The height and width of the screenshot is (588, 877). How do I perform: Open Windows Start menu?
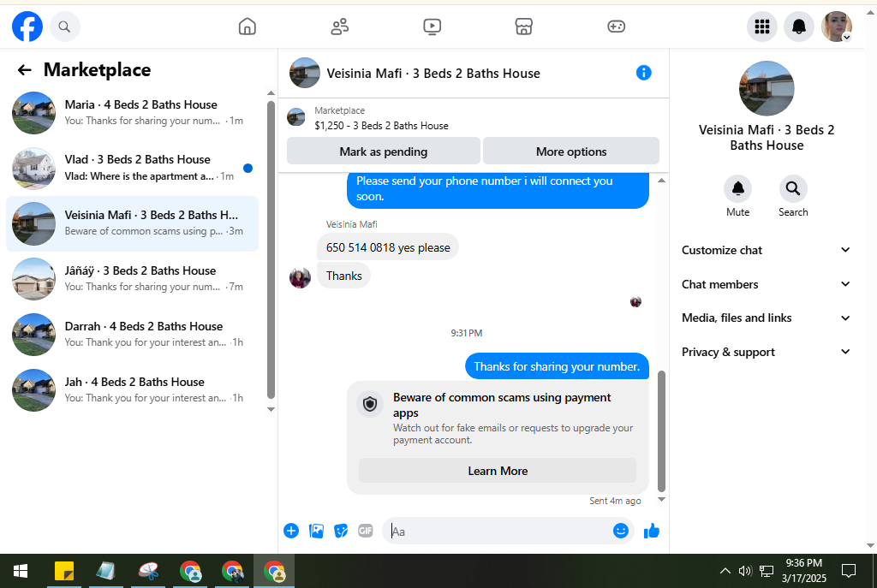point(21,571)
